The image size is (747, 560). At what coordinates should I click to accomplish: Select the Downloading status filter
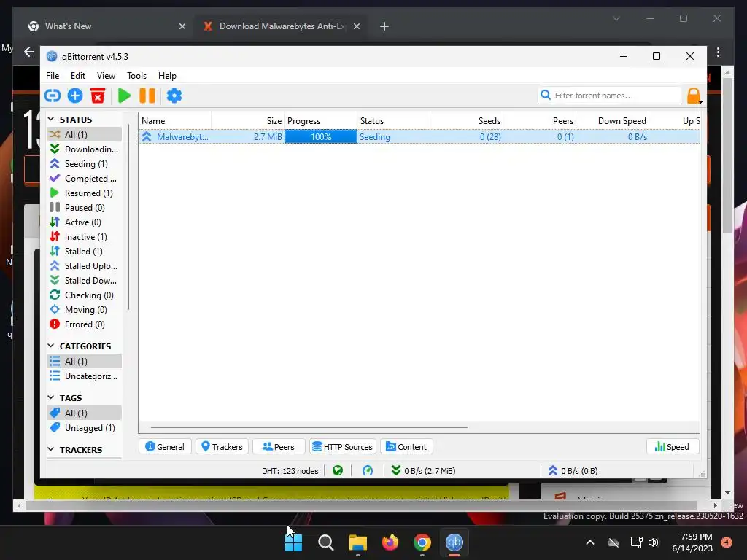[85, 149]
